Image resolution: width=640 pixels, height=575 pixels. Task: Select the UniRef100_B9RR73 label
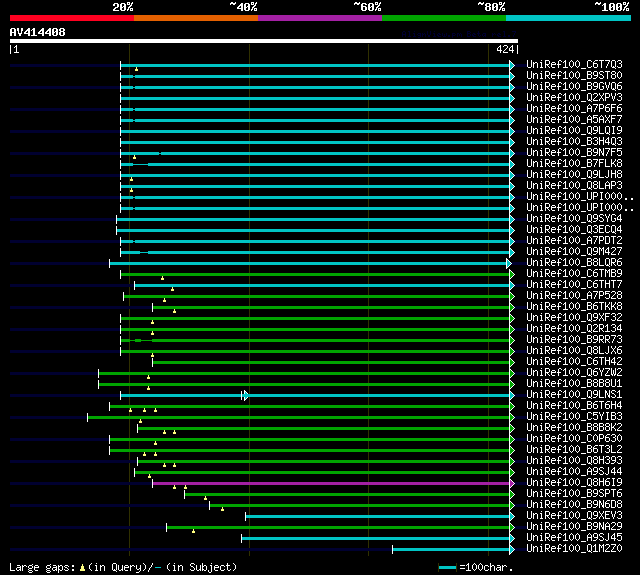tap(574, 340)
